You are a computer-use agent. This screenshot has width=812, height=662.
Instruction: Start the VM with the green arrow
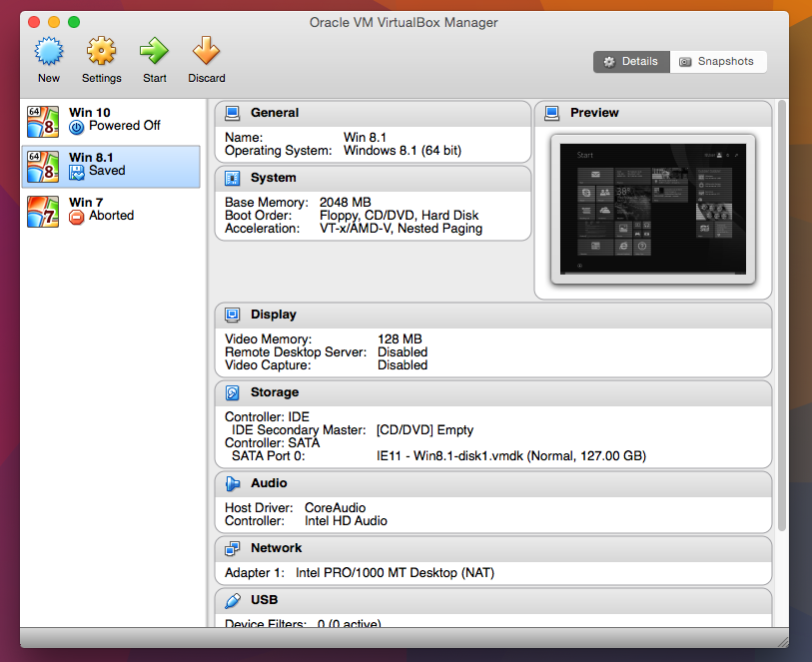(155, 51)
